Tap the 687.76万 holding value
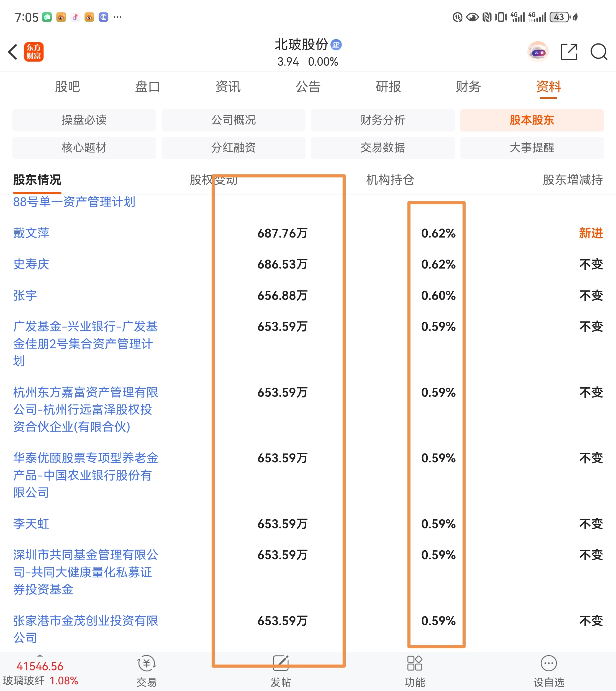This screenshot has height=691, width=616. tap(282, 233)
